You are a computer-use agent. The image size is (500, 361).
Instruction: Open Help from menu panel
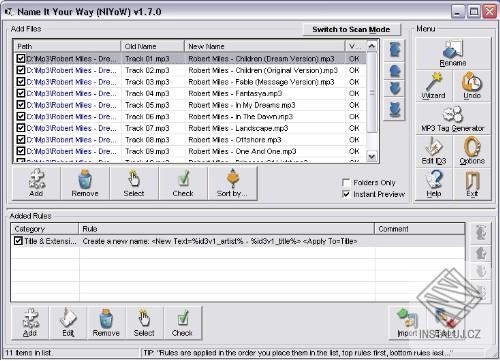[434, 184]
